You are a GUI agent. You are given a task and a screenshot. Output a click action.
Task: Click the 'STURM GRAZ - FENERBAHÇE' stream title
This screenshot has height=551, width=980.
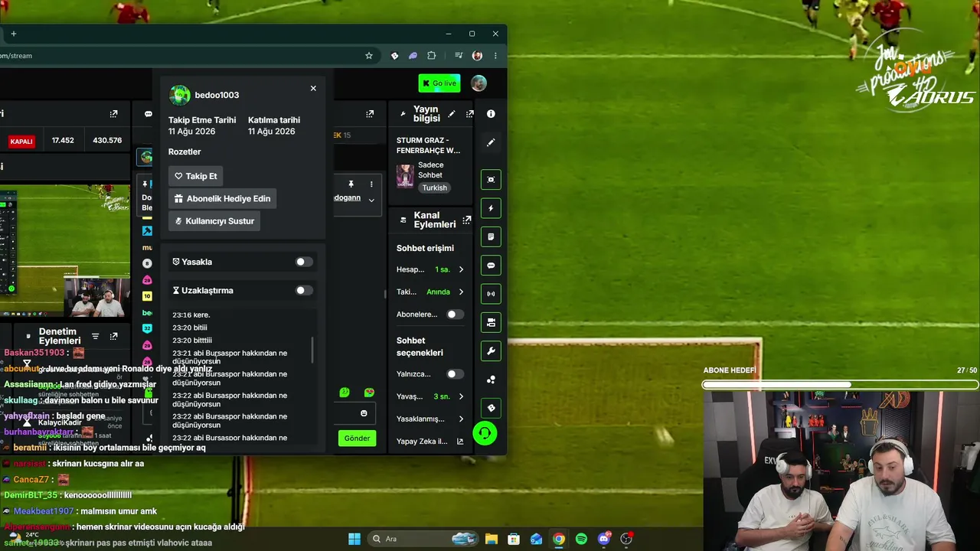[x=428, y=145]
